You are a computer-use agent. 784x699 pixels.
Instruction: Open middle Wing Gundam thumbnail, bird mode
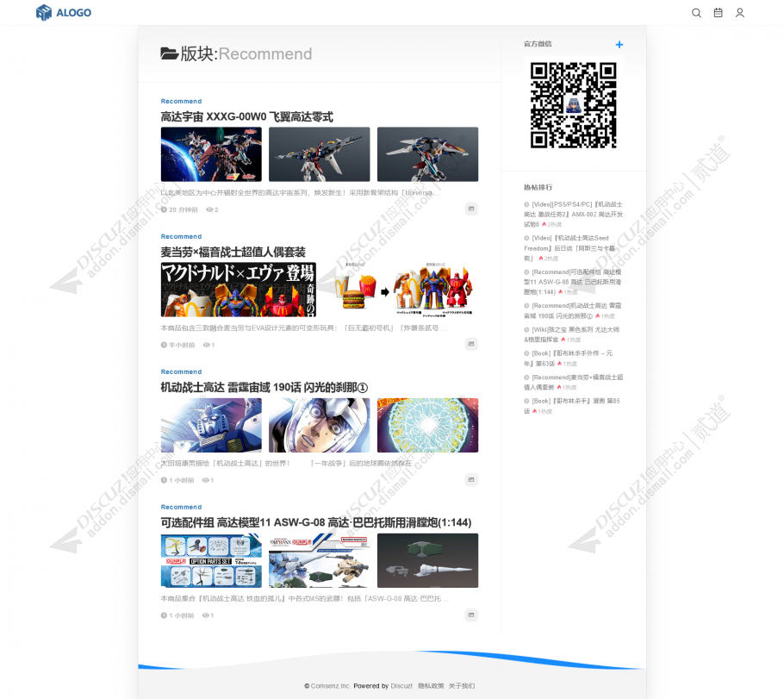click(x=320, y=154)
